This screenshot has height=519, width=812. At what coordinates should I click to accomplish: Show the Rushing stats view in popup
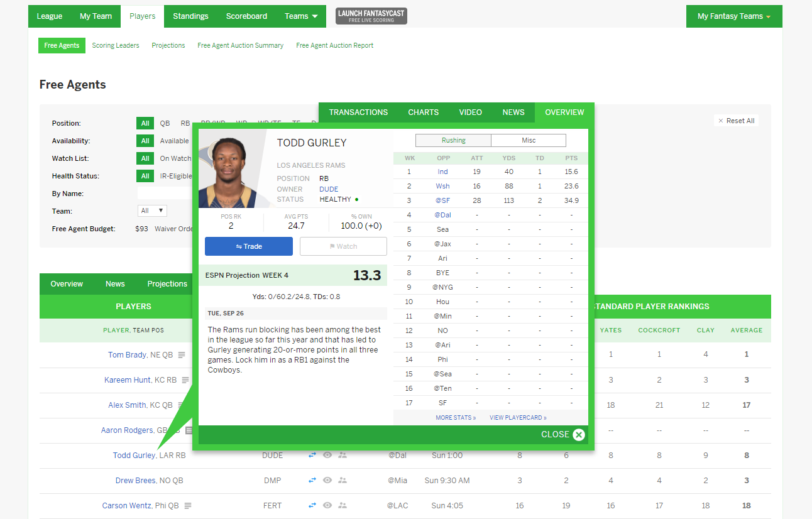[454, 140]
